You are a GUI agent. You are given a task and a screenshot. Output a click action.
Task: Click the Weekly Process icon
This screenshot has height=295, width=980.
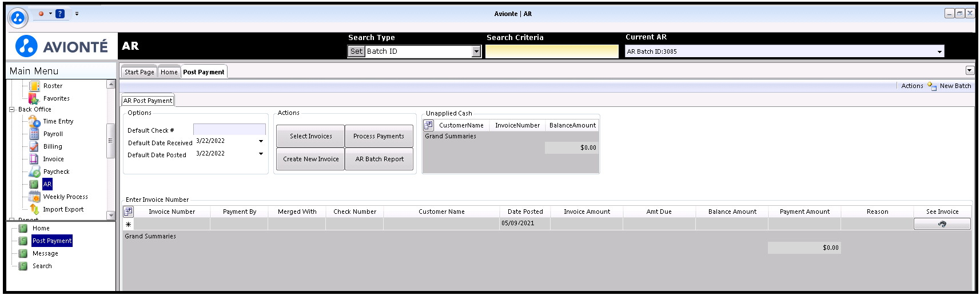coord(34,197)
